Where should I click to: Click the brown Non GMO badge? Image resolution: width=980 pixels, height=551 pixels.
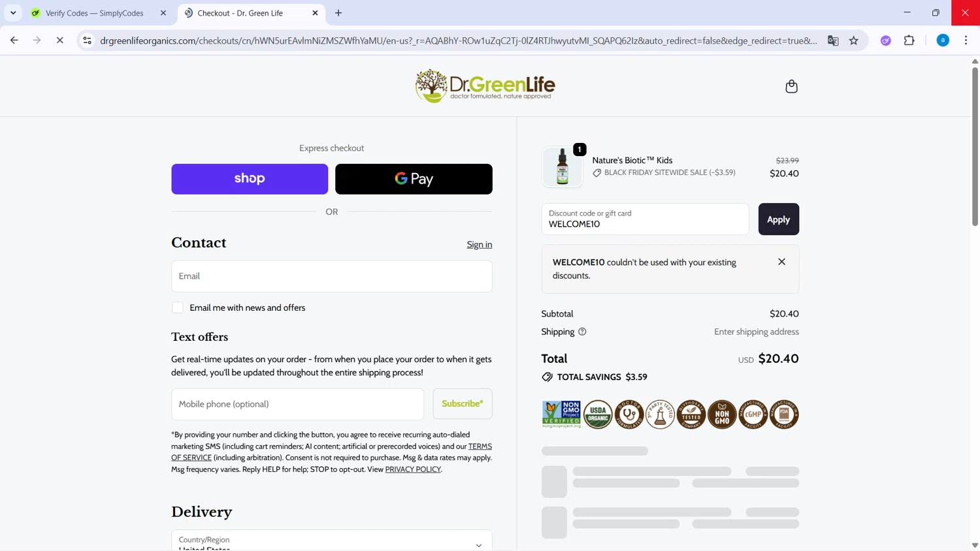click(722, 415)
